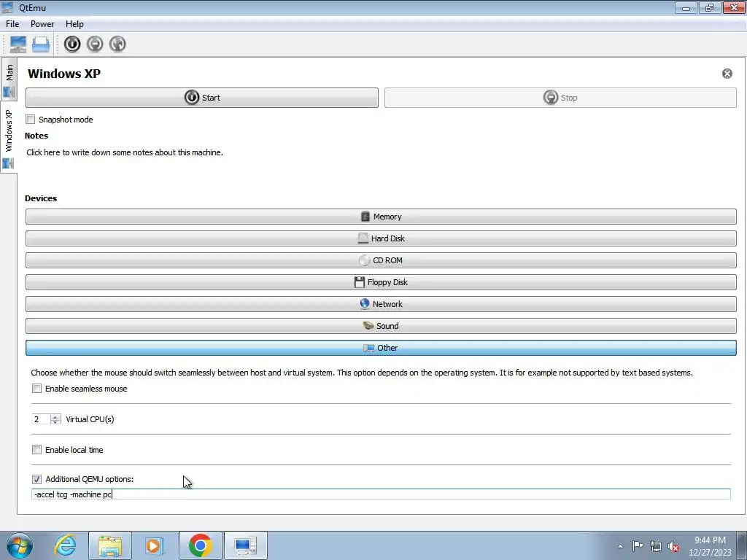
Task: Click the new virtual machine toolbar icon
Action: pos(18,44)
